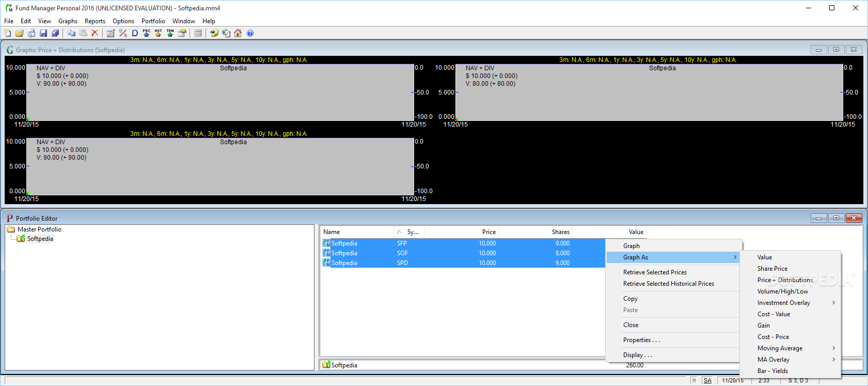Select the Softpedia SOF investment row
868x386 pixels.
(x=463, y=253)
